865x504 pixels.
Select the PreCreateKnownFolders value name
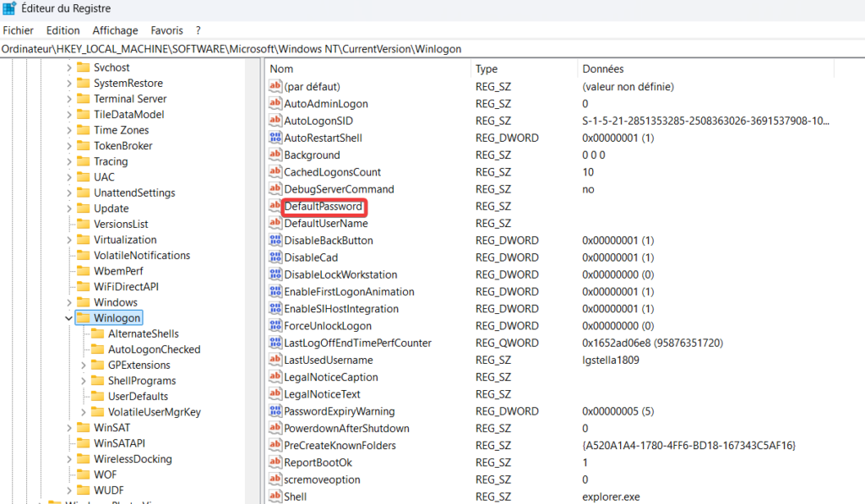[x=340, y=446]
